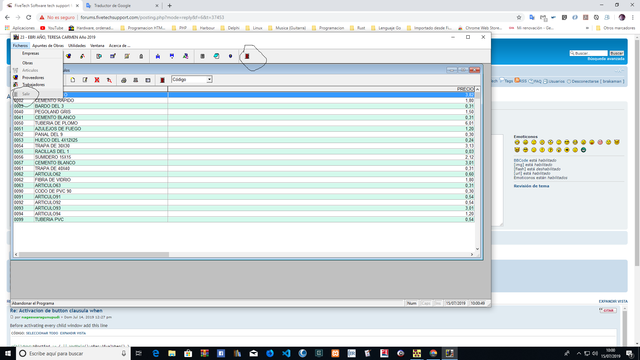Image resolution: width=640 pixels, height=360 pixels.
Task: Click the forum Buscar search field
Action: 589,53
